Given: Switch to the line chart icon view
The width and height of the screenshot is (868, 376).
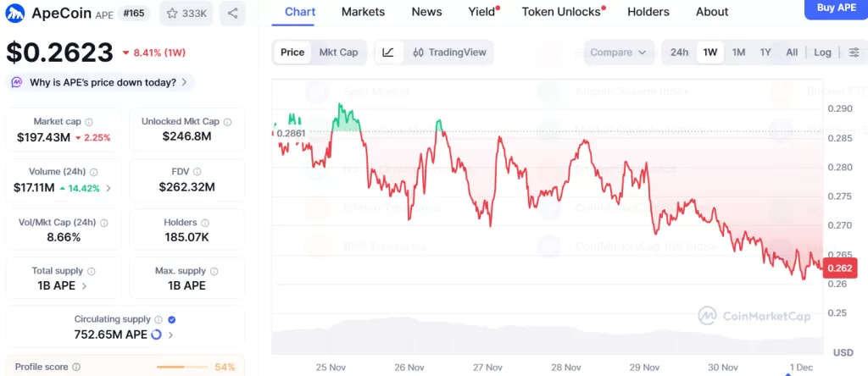Looking at the screenshot, I should (x=387, y=53).
